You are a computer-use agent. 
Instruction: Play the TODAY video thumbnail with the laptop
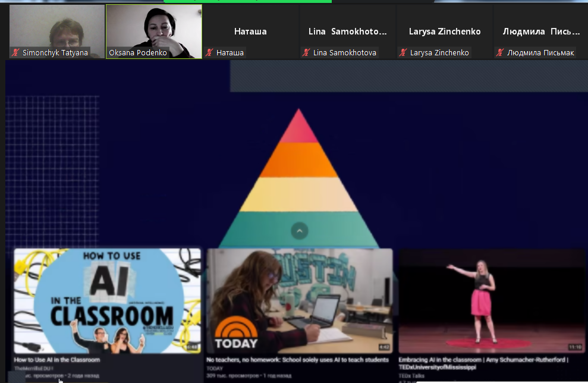300,301
